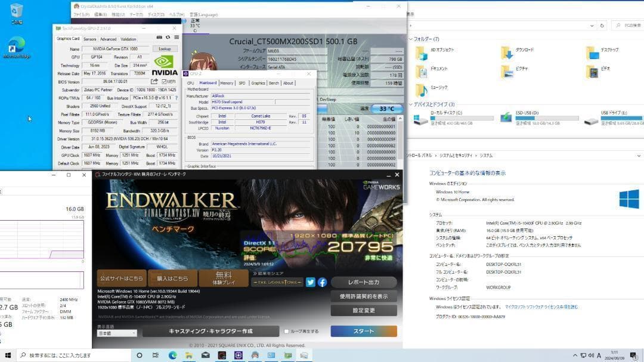644x362 pixels.
Task: Share benchmark result via the Twitter icon
Action: tap(311, 282)
